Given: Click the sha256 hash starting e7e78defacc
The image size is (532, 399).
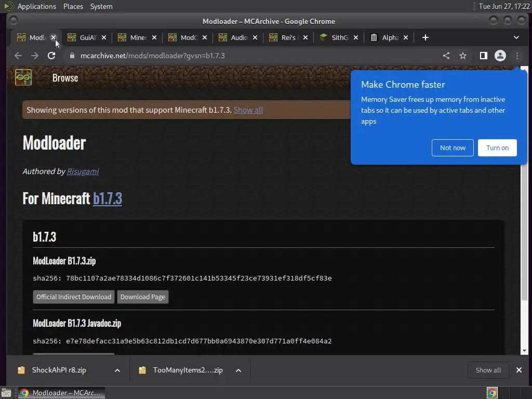Looking at the screenshot, I should point(199,341).
